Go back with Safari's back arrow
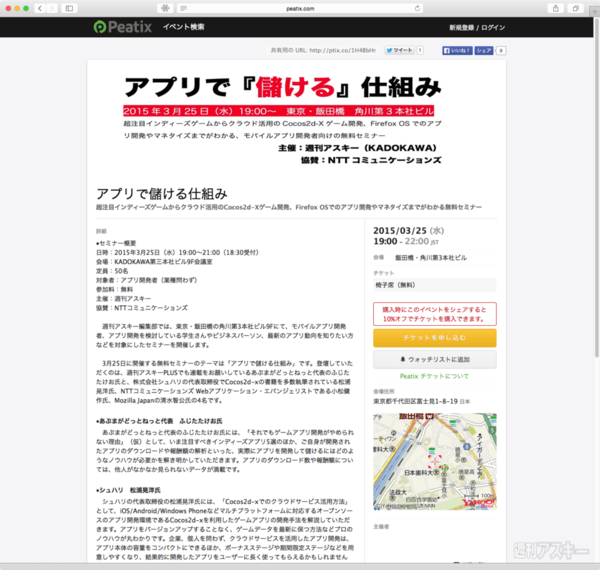The width and height of the screenshot is (600, 570). pyautogui.click(x=40, y=8)
